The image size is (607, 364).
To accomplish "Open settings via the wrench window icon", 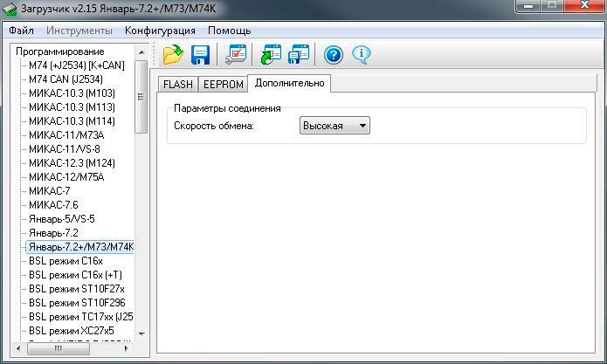I will pos(236,55).
